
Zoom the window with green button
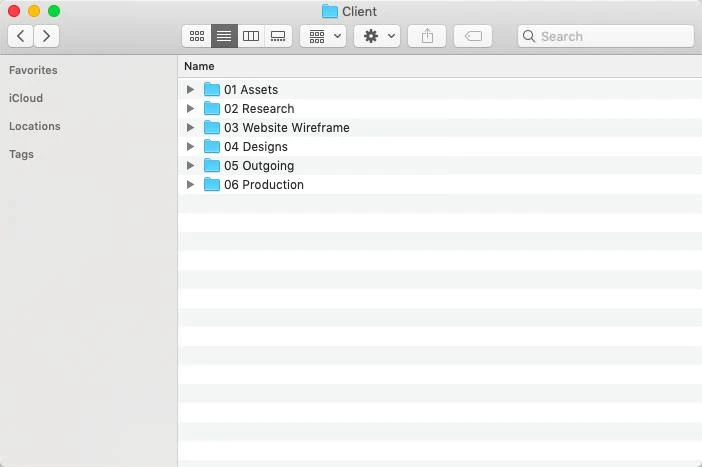54,11
